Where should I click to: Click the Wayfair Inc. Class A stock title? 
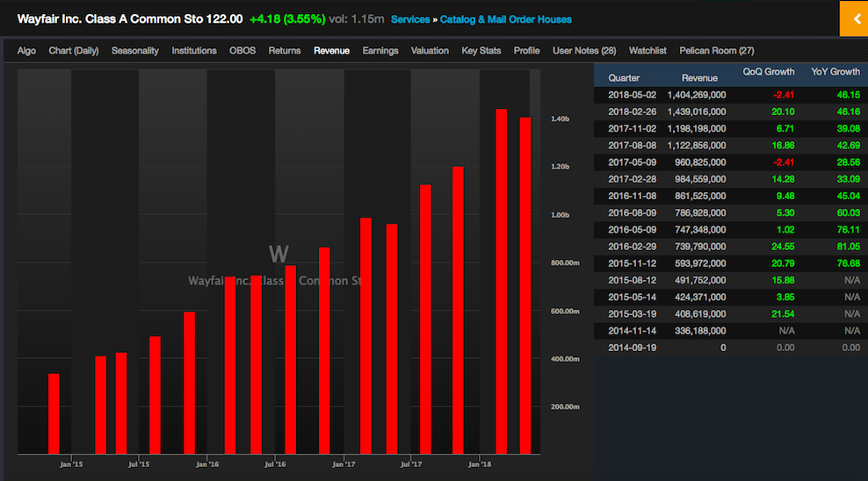(x=110, y=18)
